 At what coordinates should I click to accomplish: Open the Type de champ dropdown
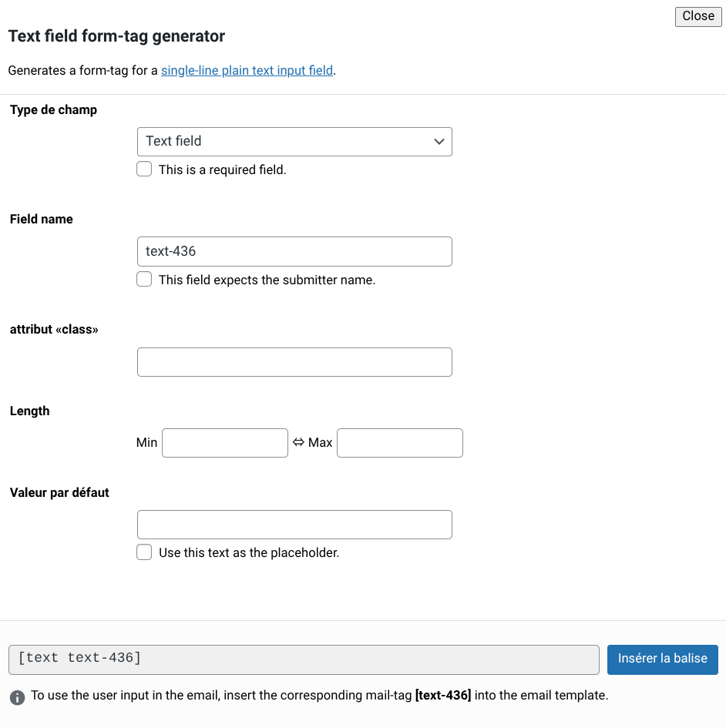[x=294, y=142]
